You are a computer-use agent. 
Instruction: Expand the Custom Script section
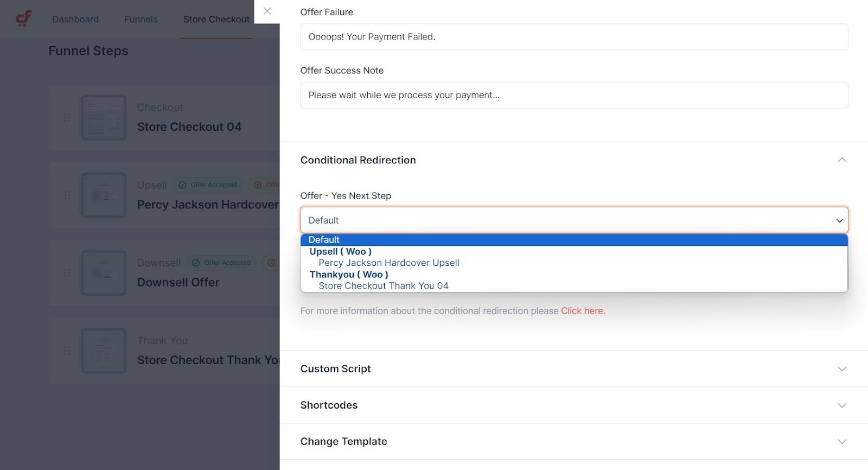(x=842, y=369)
